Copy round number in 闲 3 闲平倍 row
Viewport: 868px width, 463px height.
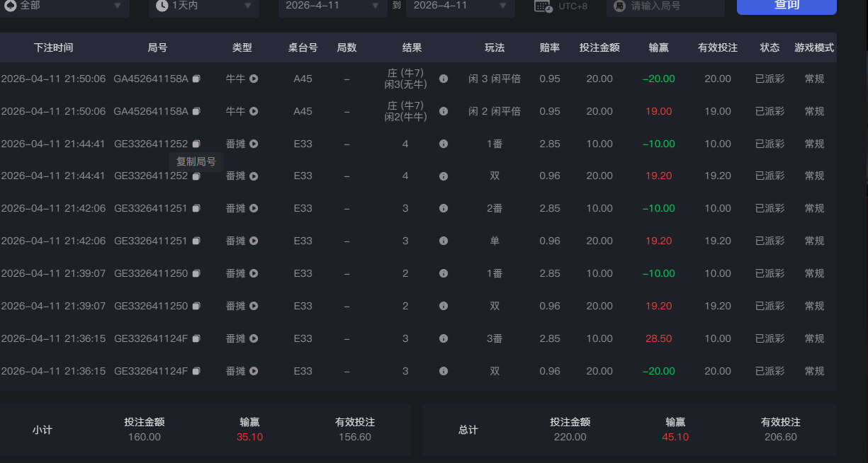pyautogui.click(x=196, y=79)
